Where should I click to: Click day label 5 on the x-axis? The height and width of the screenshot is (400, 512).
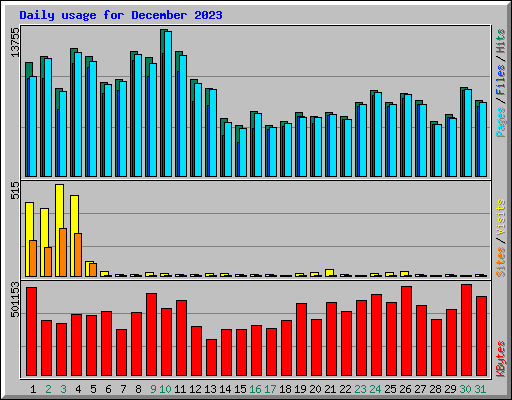tap(93, 389)
